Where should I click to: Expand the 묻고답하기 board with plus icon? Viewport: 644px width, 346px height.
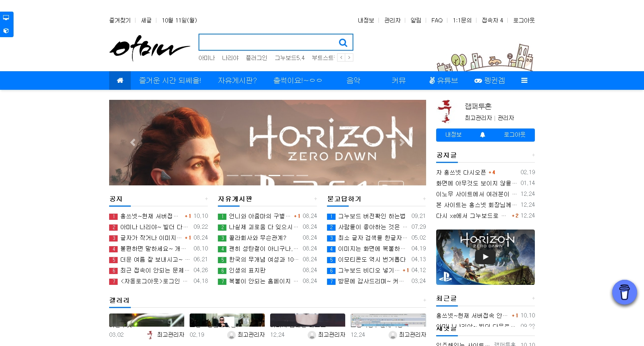pos(424,199)
